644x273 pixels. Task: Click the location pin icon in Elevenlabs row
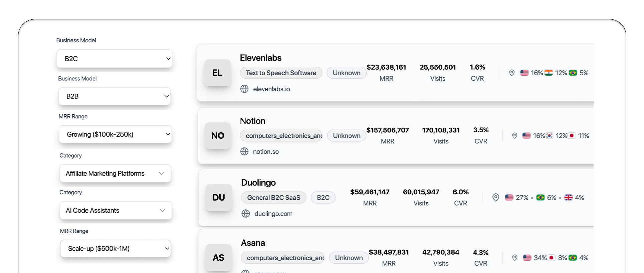point(511,73)
